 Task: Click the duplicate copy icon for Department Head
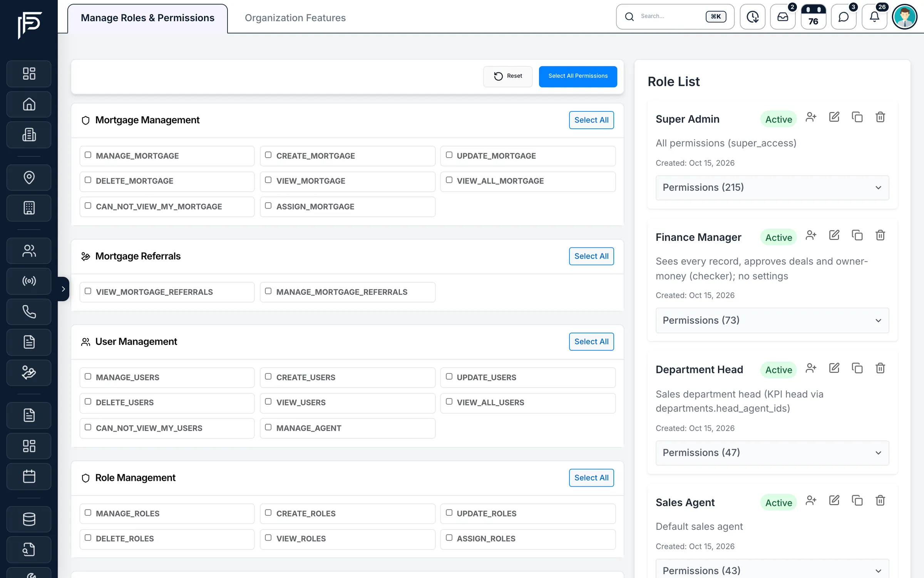pos(857,368)
